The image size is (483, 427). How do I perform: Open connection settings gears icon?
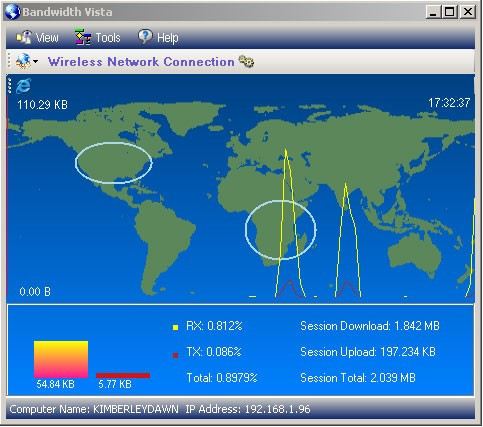coord(247,61)
